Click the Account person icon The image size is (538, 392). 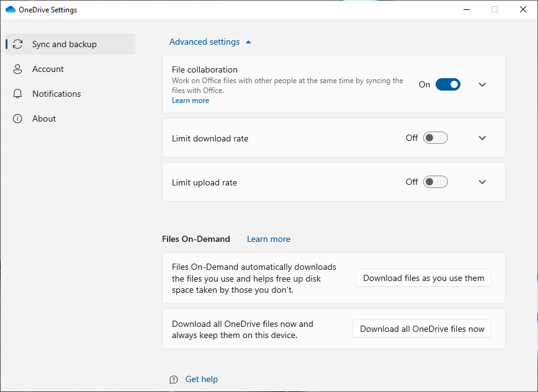[x=18, y=69]
